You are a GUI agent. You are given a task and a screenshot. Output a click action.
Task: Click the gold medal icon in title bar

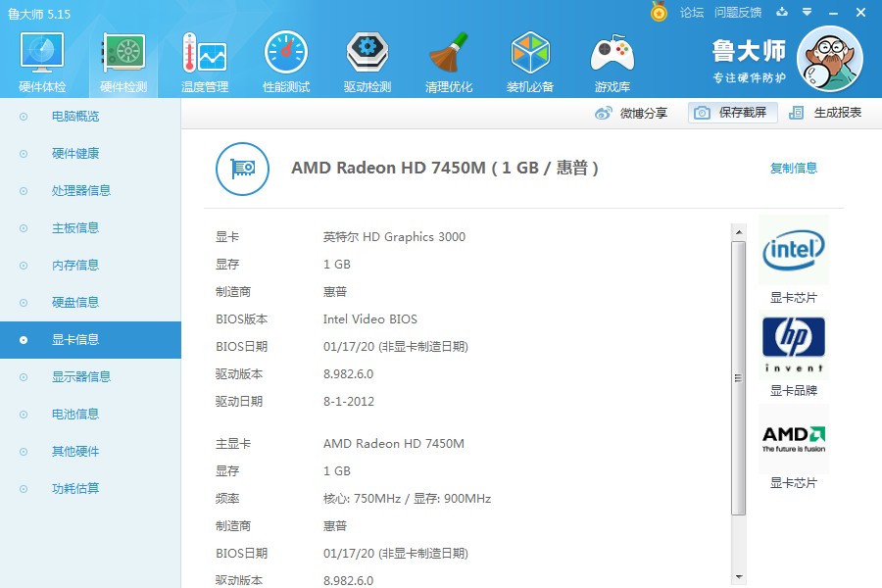(659, 12)
